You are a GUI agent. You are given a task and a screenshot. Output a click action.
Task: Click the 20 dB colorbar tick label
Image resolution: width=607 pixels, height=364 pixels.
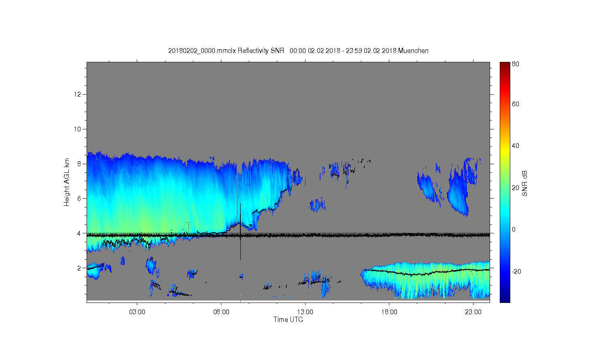click(x=516, y=188)
